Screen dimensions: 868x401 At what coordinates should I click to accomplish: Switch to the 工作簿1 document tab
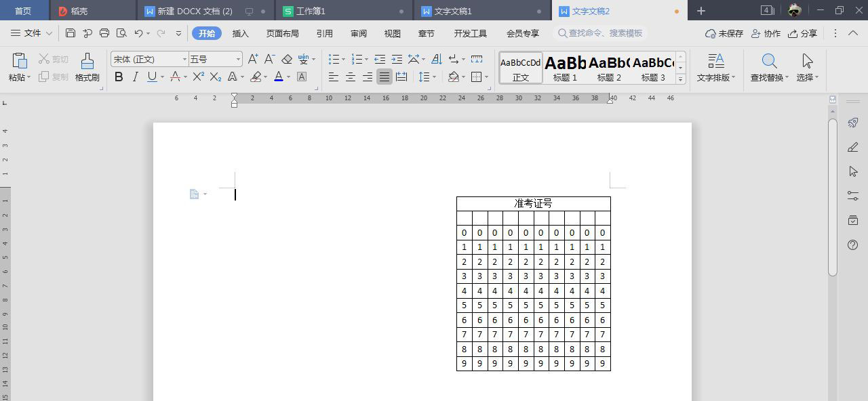pos(344,11)
